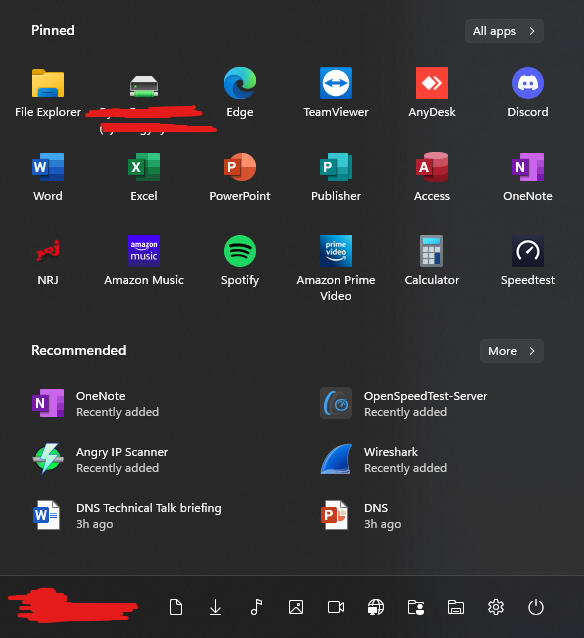Open the user account profile
584x638 pixels.
(x=73, y=605)
